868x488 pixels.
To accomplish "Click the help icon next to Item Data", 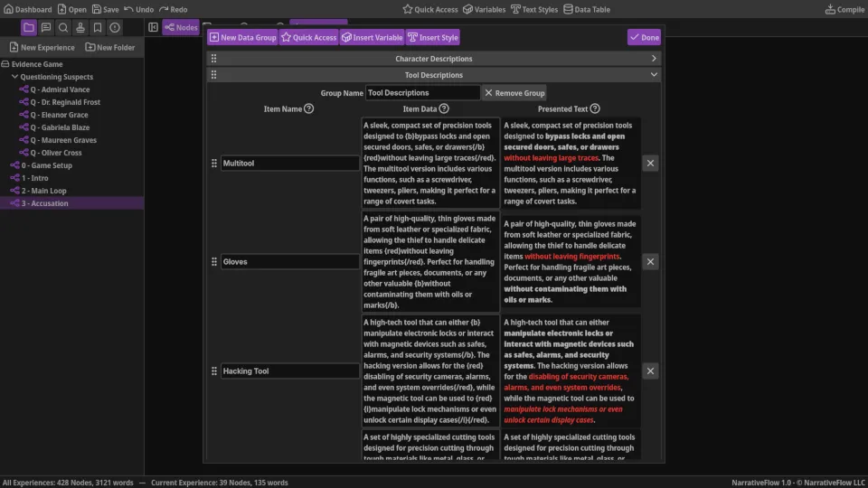I will pyautogui.click(x=442, y=109).
